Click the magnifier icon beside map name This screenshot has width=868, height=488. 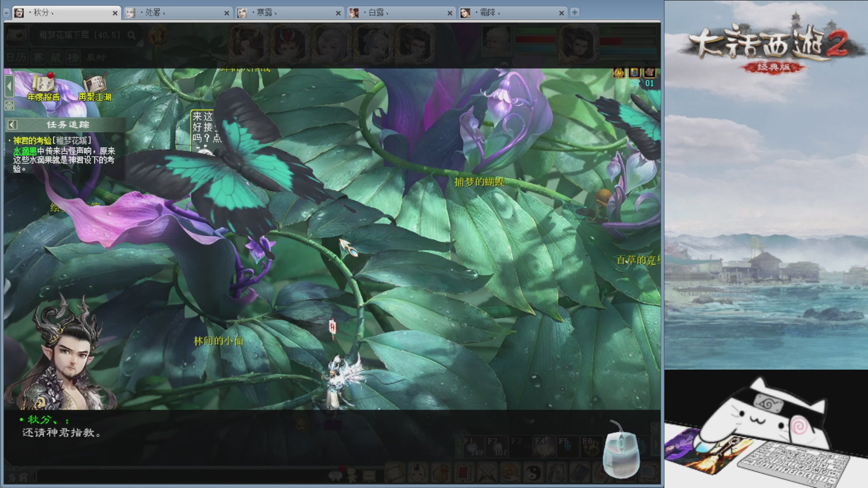tap(132, 35)
